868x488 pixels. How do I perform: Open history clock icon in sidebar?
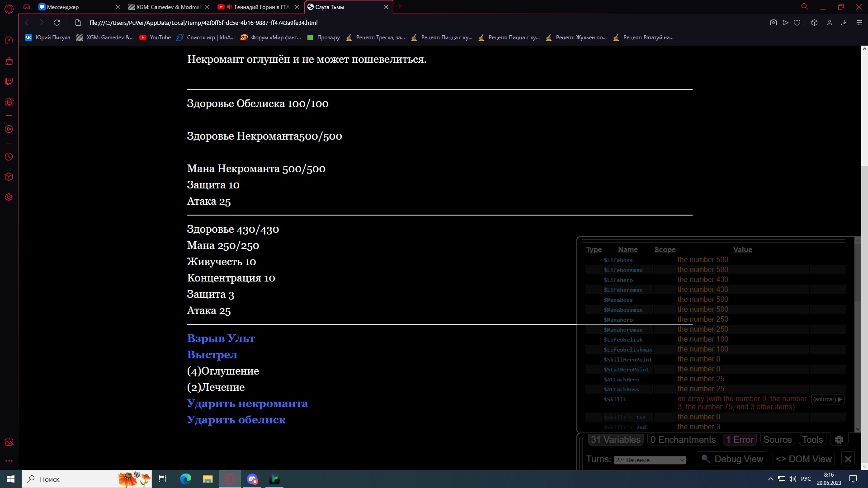pos(9,157)
